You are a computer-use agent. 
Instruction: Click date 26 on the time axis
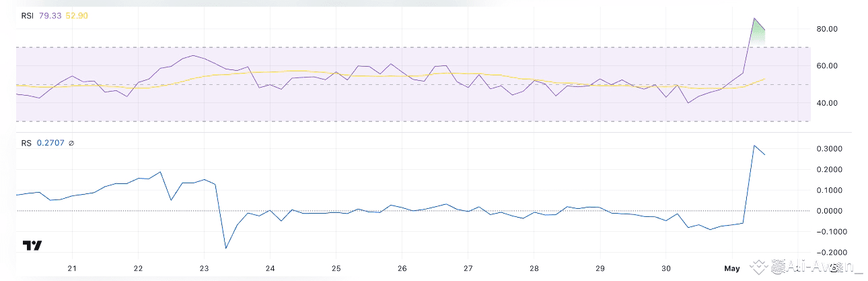402,268
